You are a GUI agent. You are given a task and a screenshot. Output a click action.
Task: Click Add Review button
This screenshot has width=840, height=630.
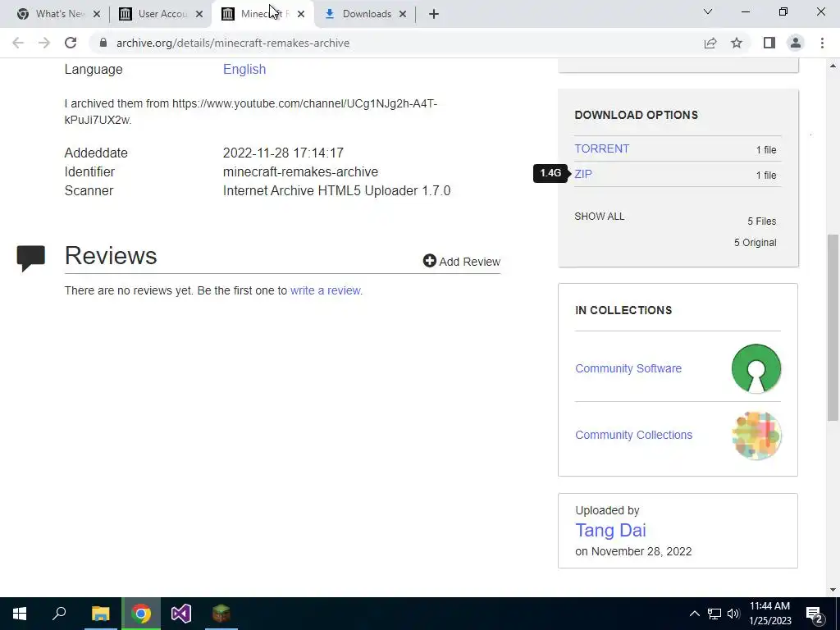[462, 262]
